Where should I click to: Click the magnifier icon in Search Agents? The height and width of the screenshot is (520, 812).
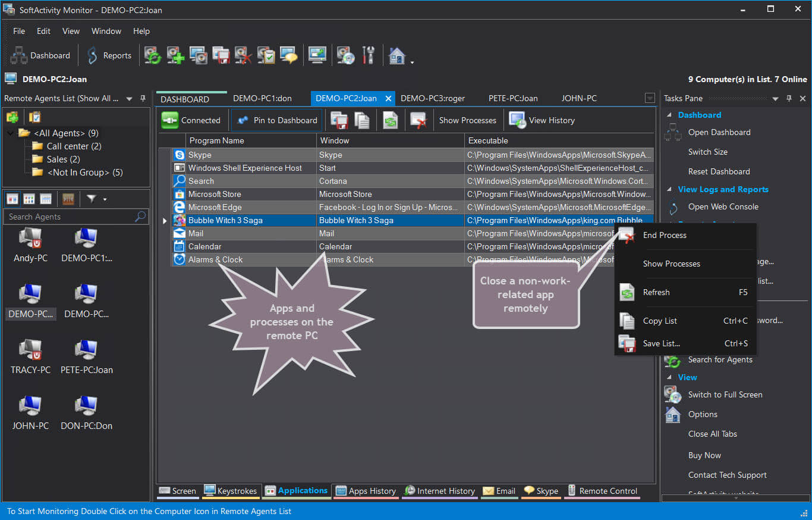pyautogui.click(x=140, y=217)
